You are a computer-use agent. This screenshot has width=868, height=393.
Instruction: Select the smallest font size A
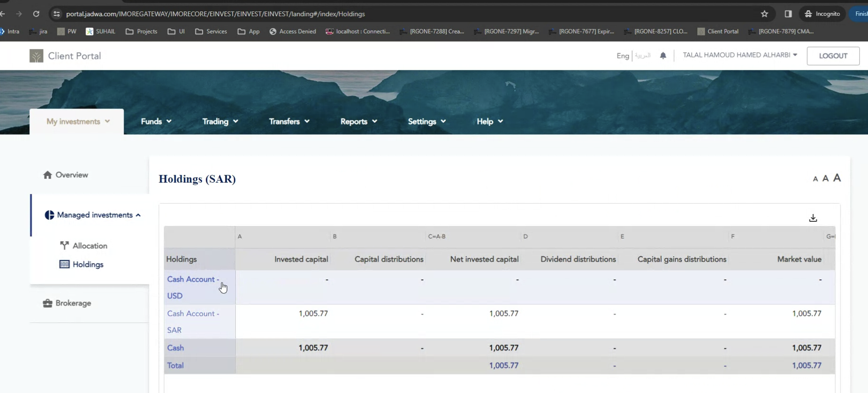[x=815, y=179]
